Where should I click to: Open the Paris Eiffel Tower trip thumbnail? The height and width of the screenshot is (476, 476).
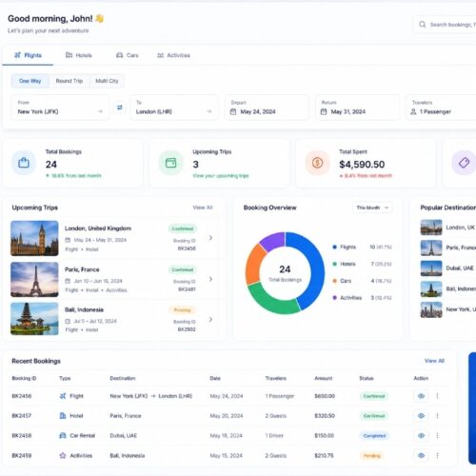tap(34, 280)
